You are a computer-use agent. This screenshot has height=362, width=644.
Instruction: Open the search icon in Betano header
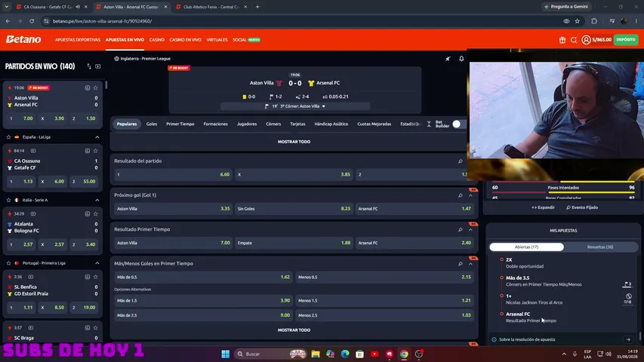pyautogui.click(x=574, y=40)
